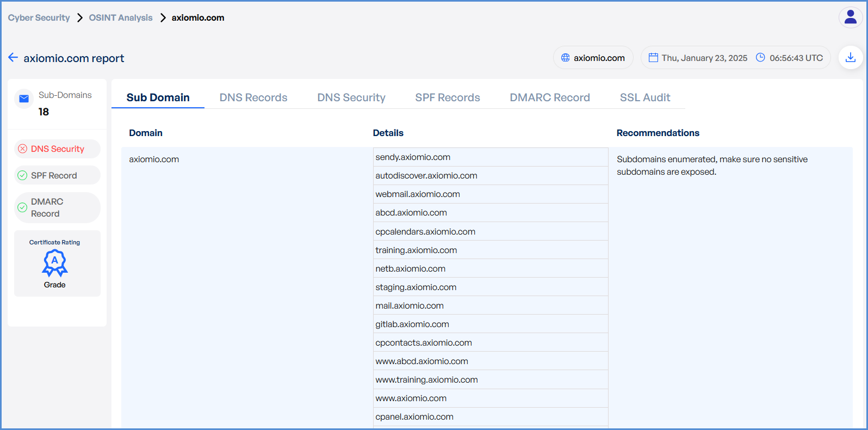Go to the SPF Records tab
This screenshot has width=868, height=430.
447,97
